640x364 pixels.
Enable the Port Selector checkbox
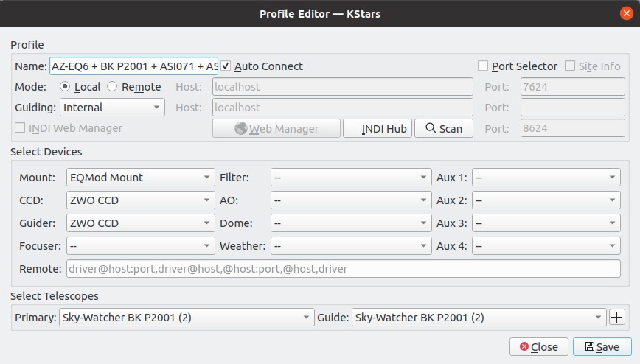[x=483, y=66]
